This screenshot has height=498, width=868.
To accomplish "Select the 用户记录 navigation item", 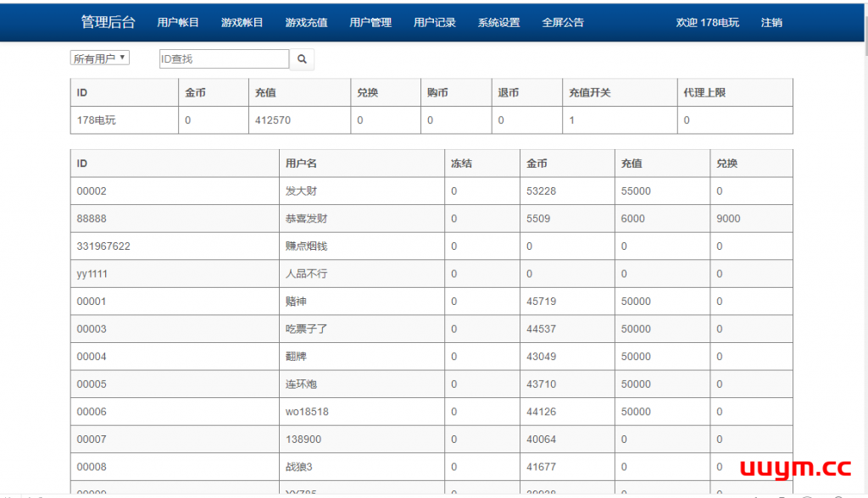I will coord(435,23).
